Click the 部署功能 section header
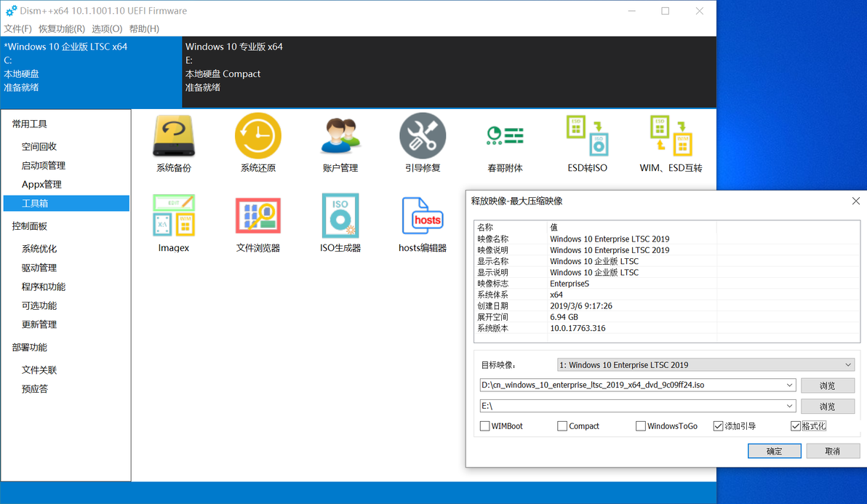Viewport: 867px width, 504px height. pyautogui.click(x=30, y=347)
